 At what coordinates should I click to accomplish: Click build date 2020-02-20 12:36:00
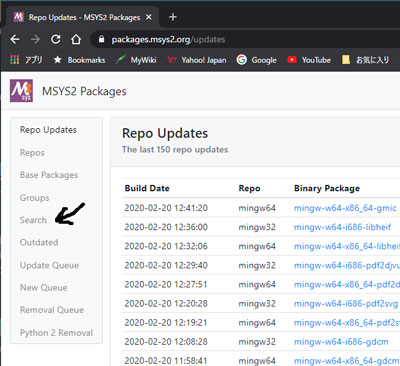(166, 227)
